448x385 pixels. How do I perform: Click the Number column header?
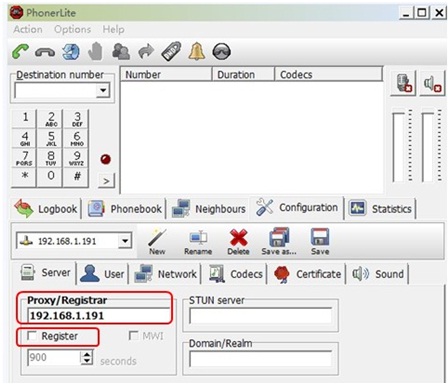coord(166,74)
